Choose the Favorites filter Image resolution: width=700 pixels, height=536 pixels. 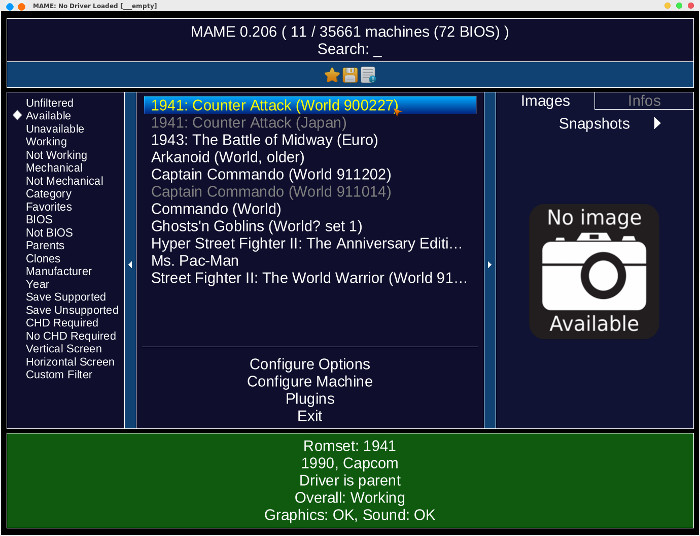[49, 207]
